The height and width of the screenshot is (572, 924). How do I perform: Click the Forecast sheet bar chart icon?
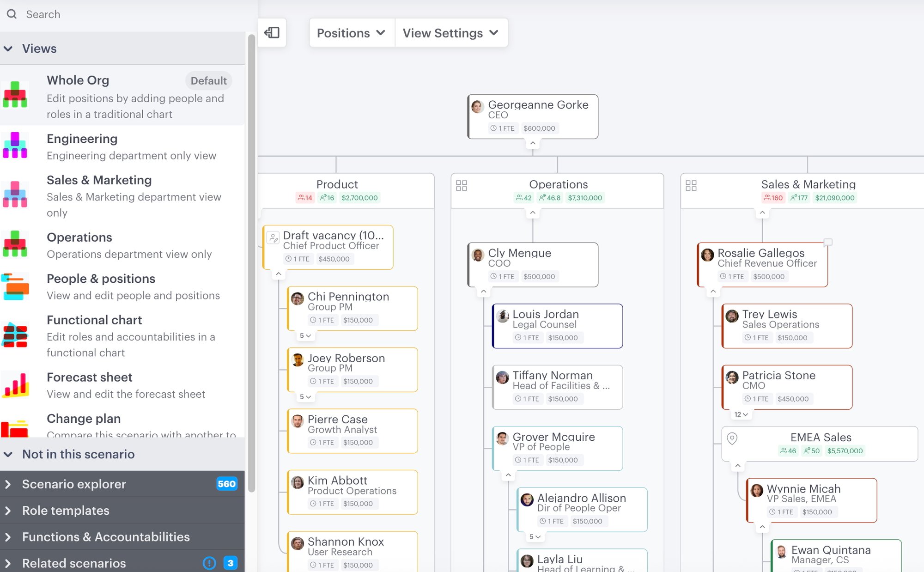coord(16,385)
